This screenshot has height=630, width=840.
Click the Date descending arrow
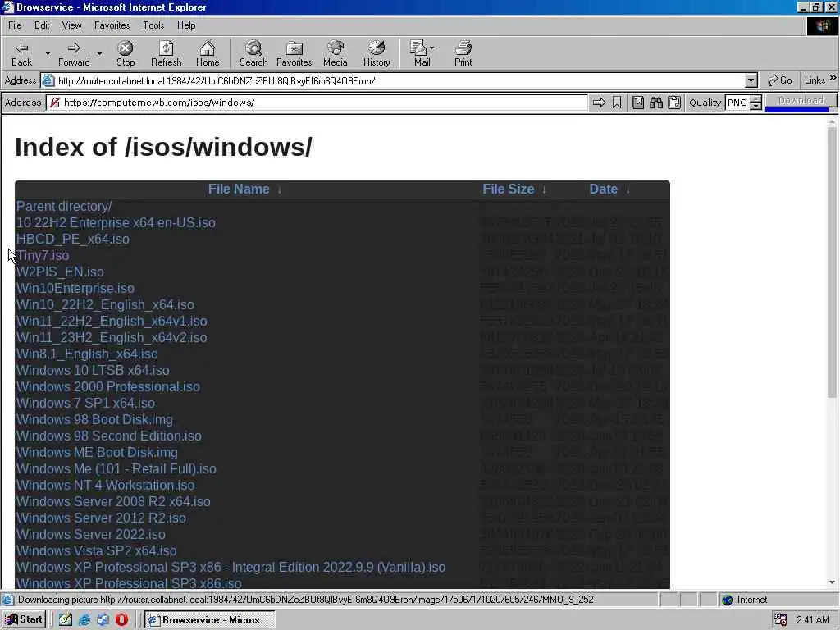(x=628, y=190)
